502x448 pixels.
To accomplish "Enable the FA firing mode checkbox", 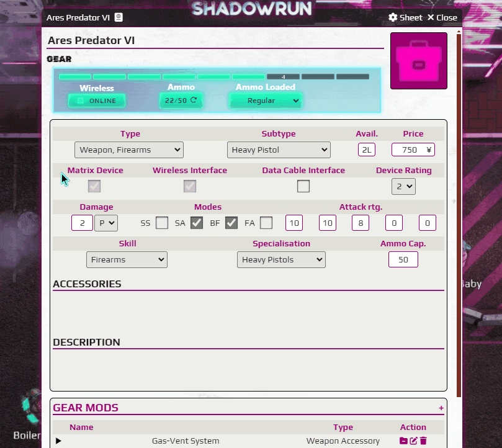I will pos(266,223).
